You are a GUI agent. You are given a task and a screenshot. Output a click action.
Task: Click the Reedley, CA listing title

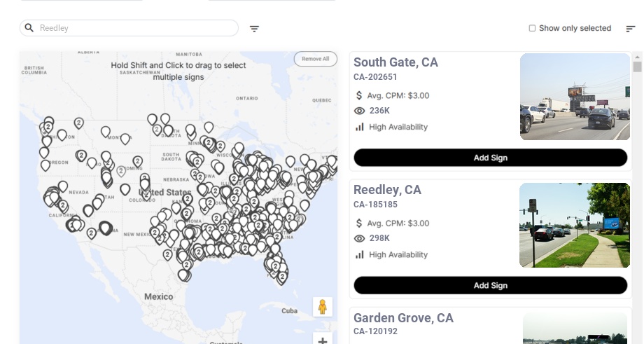click(x=387, y=190)
